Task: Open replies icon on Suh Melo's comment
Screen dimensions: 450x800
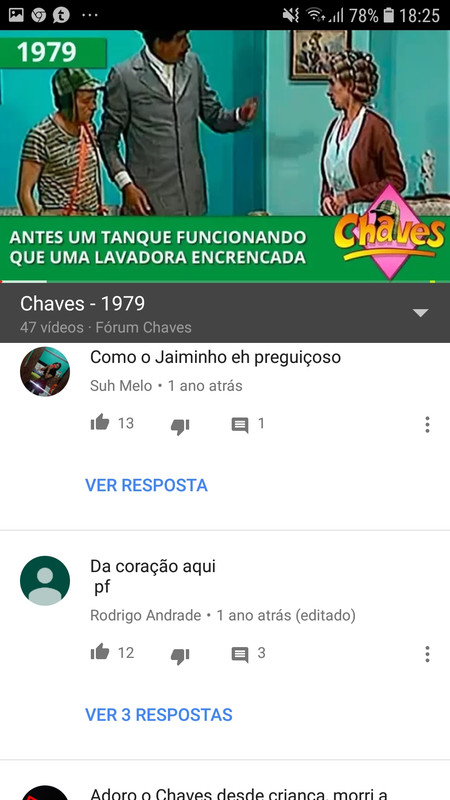Action: [x=240, y=425]
